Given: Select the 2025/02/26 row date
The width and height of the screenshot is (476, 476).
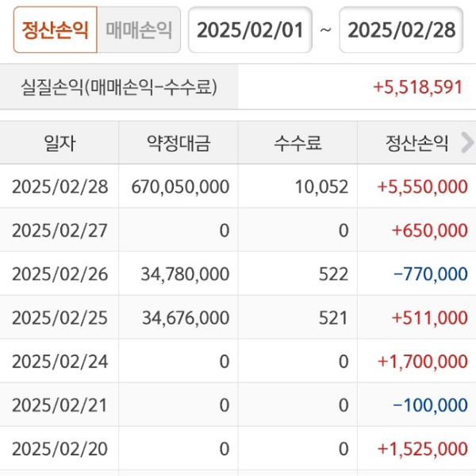Looking at the screenshot, I should pyautogui.click(x=59, y=274).
